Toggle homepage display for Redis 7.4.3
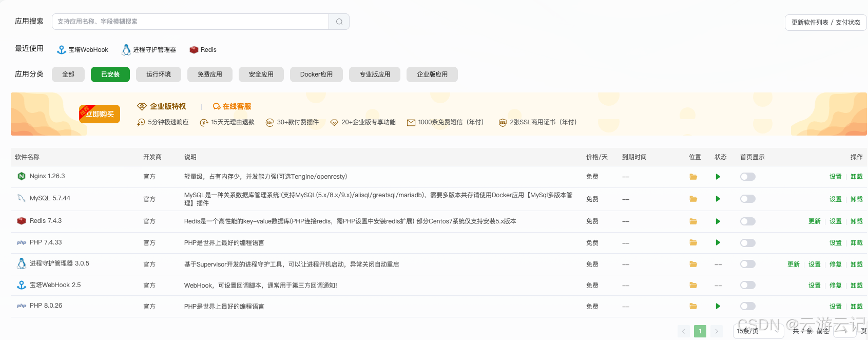 (x=748, y=221)
